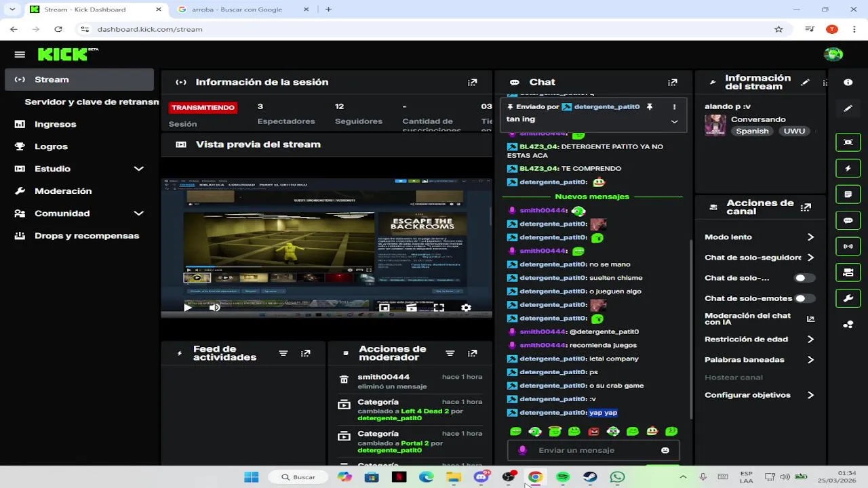Screen dimensions: 868x488
Task: Click the Left 4 Dead 2 category link
Action: pos(425,411)
